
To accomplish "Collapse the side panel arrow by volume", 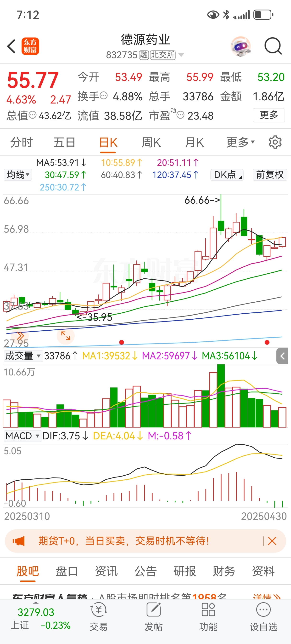I will click(283, 356).
